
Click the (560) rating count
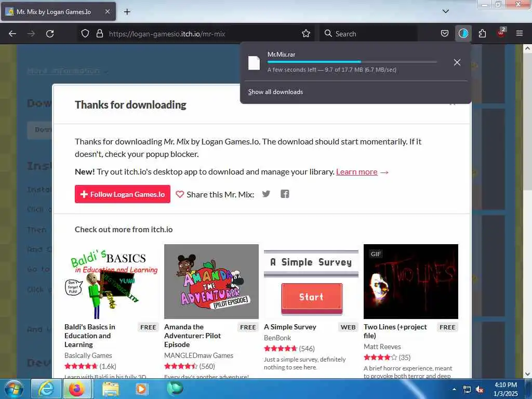pyautogui.click(x=207, y=366)
